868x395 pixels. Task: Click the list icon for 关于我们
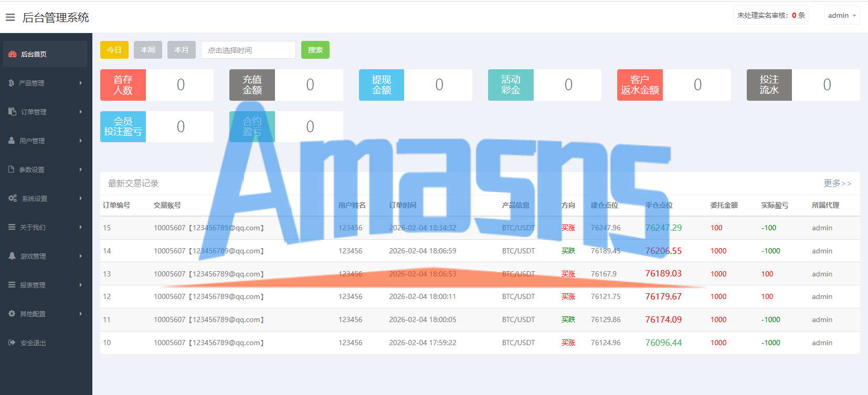(12, 227)
